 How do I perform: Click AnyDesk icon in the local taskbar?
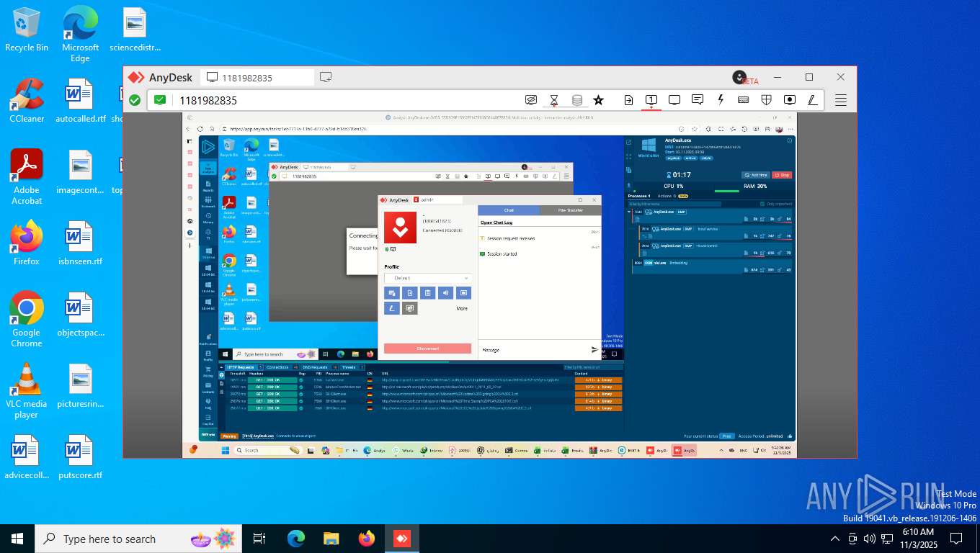point(401,539)
